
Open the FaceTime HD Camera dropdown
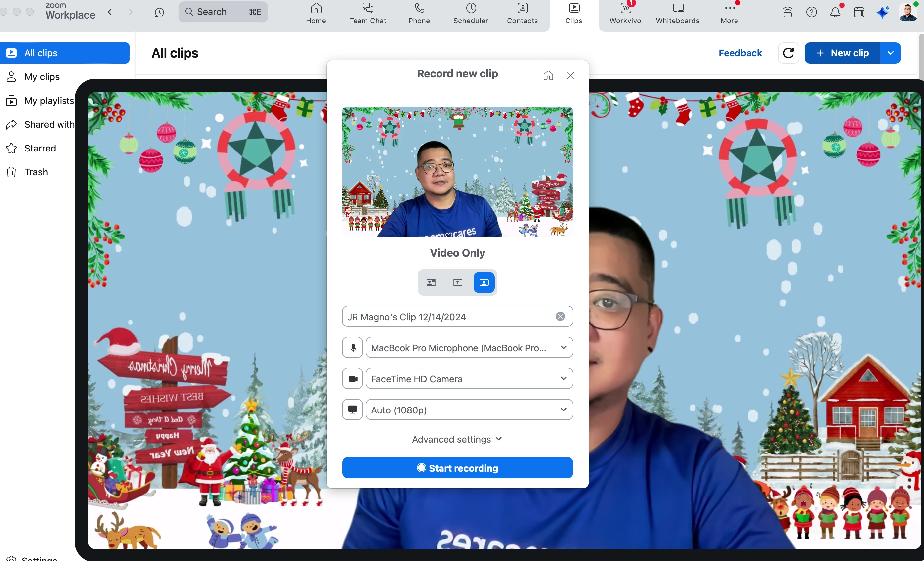click(469, 378)
